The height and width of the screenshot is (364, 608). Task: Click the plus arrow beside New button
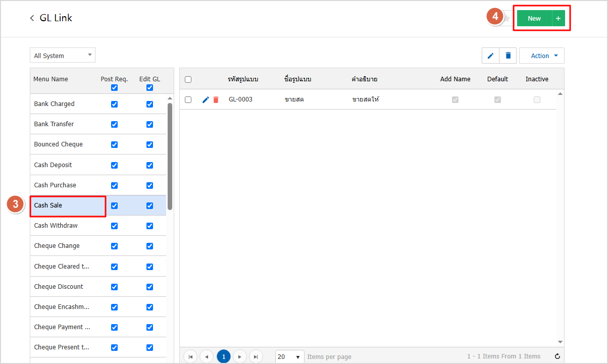coord(558,19)
